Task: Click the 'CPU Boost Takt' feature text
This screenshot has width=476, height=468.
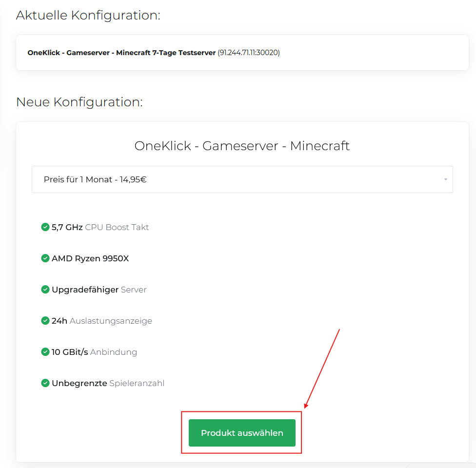Action: 117,227
